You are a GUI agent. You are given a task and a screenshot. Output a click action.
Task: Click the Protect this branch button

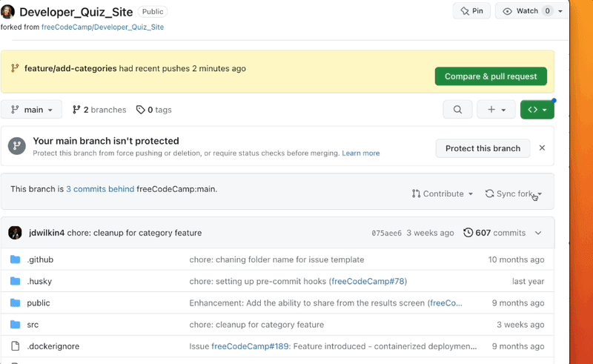[483, 148]
